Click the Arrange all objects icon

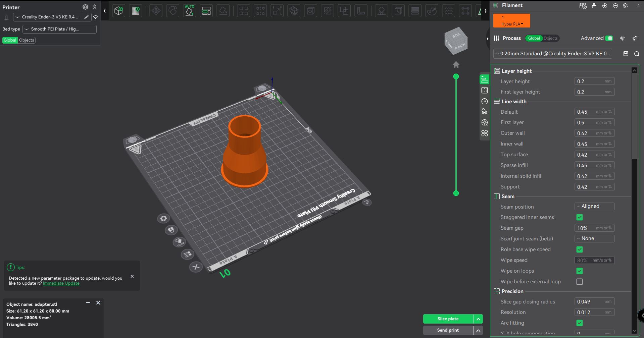point(206,11)
